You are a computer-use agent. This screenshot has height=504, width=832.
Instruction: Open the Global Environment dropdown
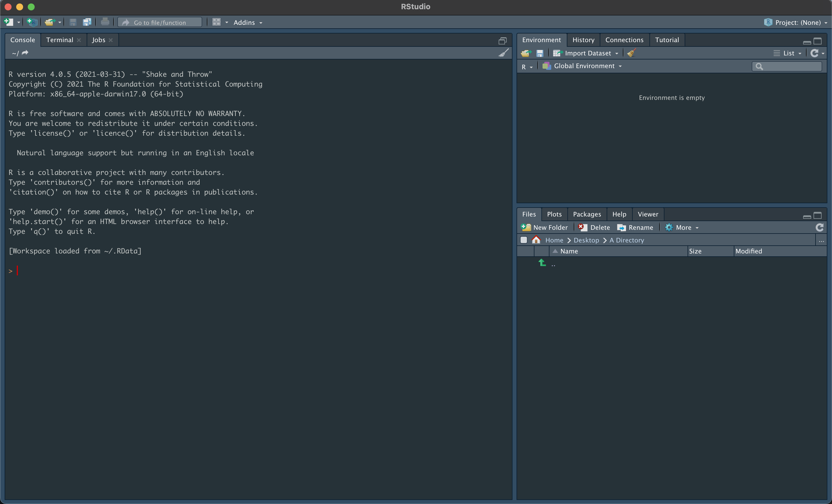(582, 66)
